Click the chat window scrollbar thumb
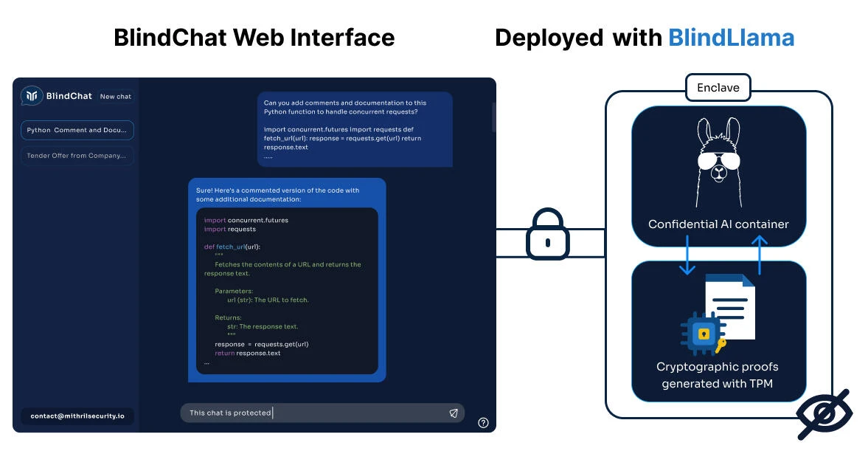 (x=493, y=117)
